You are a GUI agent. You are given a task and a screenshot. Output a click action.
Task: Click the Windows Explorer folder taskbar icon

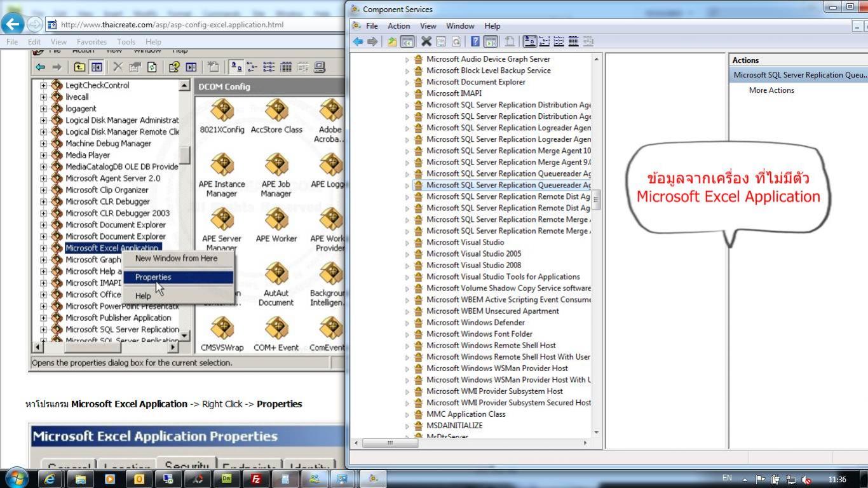pos(81,479)
